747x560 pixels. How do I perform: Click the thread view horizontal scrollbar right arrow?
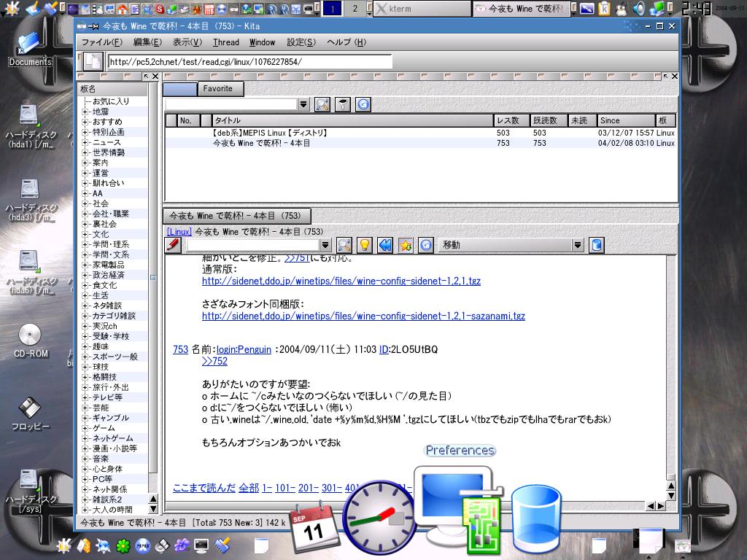(x=661, y=506)
